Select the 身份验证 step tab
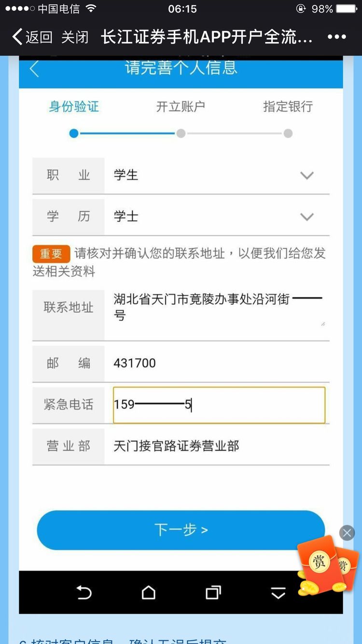Screen dimensions: 362x644 74,107
